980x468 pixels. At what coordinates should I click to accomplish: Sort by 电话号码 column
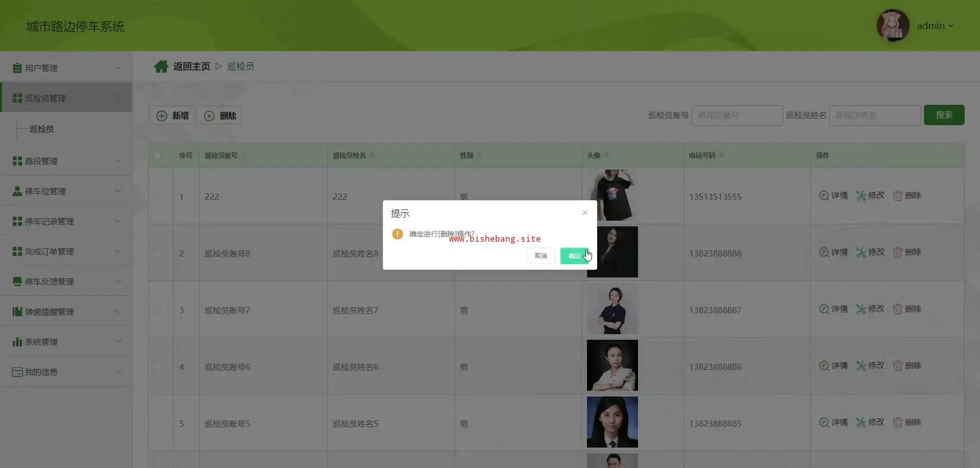pos(722,155)
